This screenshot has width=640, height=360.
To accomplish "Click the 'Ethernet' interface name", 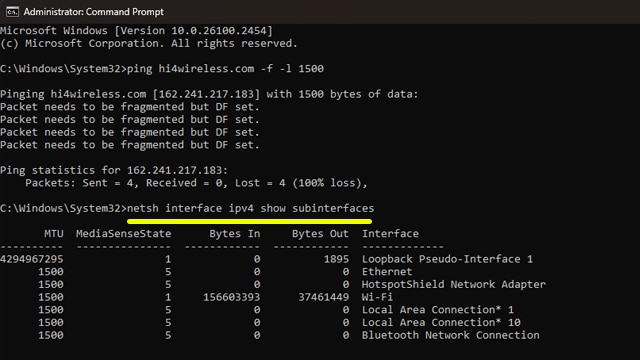I will [x=387, y=272].
